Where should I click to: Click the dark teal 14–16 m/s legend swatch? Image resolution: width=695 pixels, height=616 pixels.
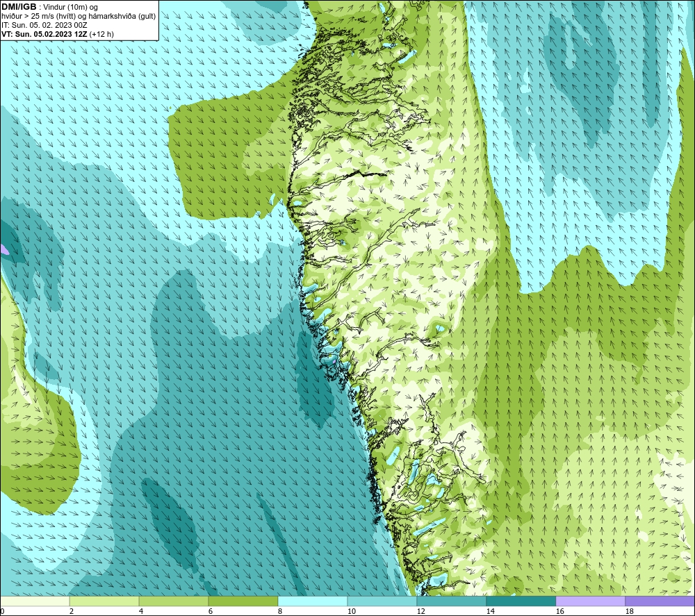521,601
